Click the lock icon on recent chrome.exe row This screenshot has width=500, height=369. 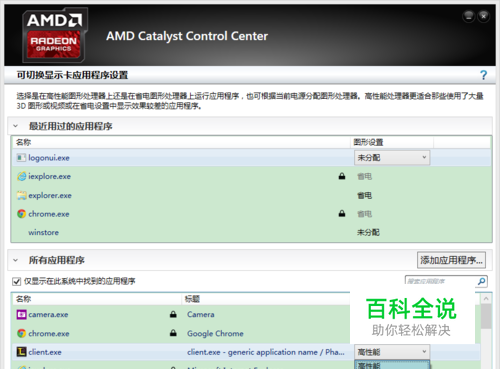(342, 213)
